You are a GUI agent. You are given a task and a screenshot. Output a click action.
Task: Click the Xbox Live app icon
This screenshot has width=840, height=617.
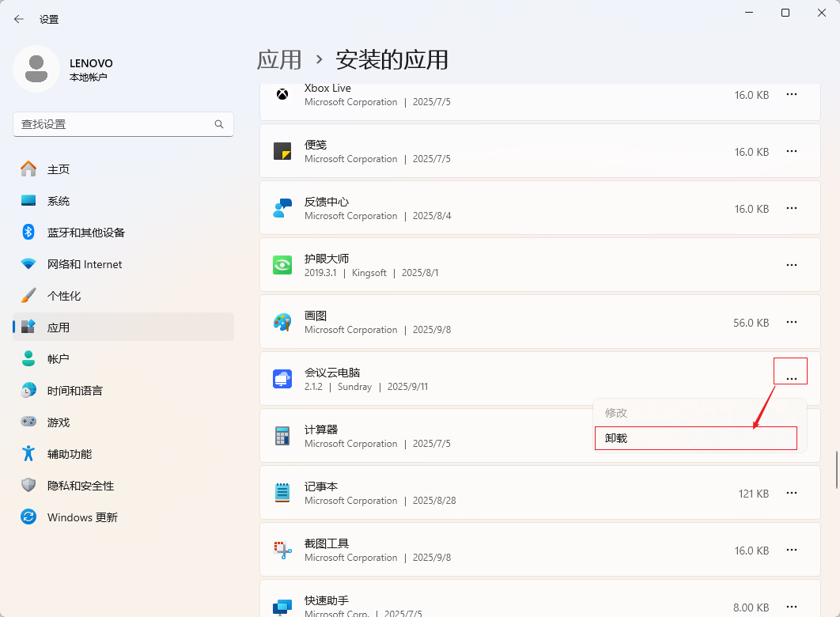tap(282, 94)
